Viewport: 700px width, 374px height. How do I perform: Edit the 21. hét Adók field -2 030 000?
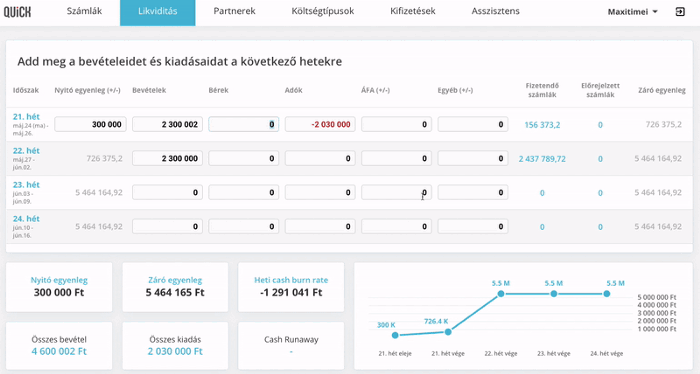320,125
